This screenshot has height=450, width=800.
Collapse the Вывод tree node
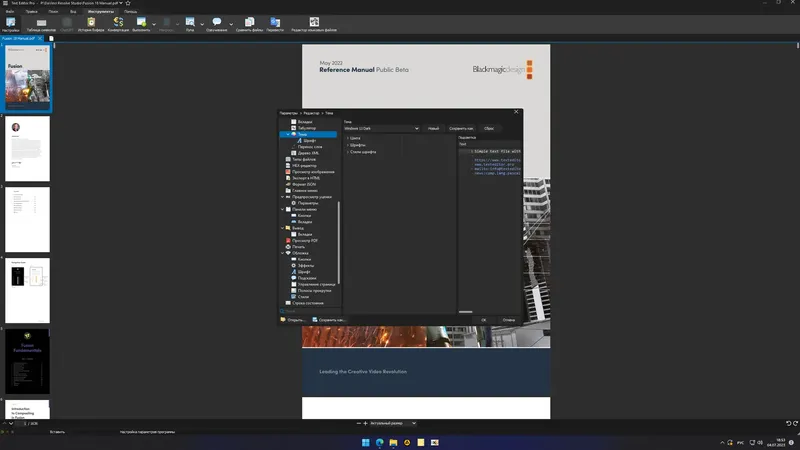283,228
